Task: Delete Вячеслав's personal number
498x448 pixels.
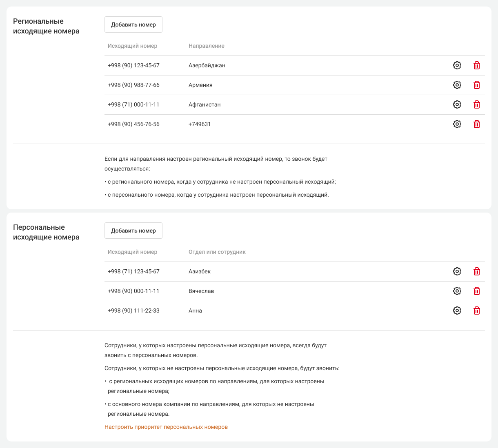Action: point(476,291)
